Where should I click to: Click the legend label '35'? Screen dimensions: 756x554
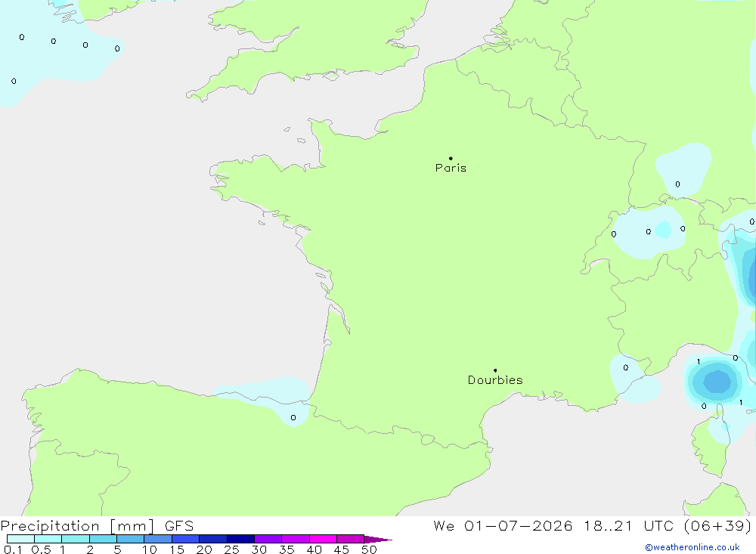[287, 549]
